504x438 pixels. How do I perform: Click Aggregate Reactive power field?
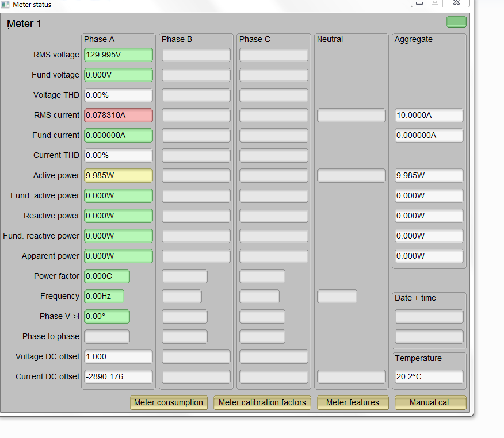pos(429,216)
